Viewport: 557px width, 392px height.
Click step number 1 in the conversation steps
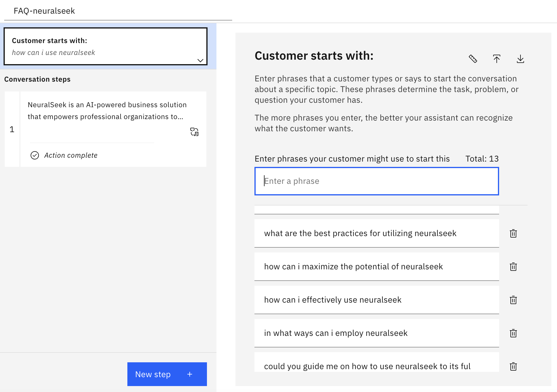(12, 129)
